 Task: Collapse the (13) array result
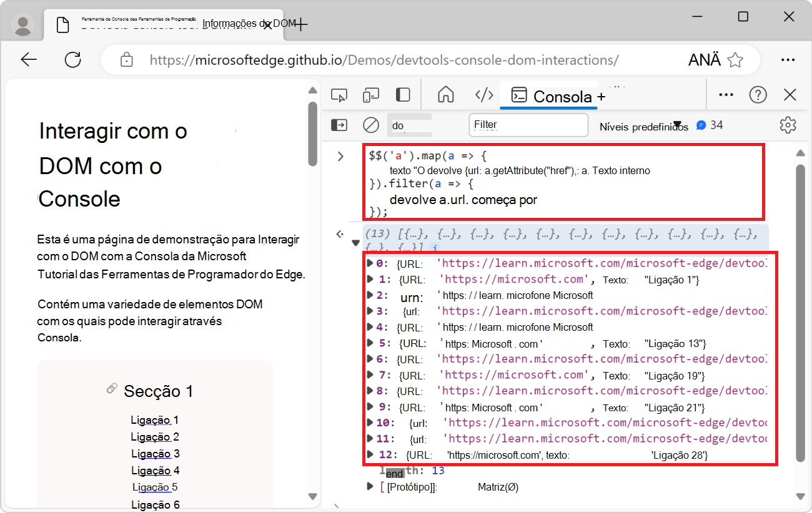pos(355,243)
